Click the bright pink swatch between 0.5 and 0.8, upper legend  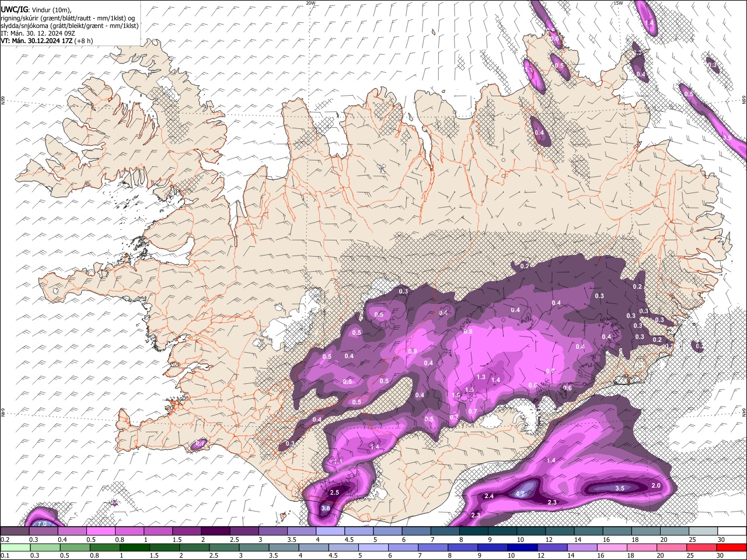tap(100, 531)
